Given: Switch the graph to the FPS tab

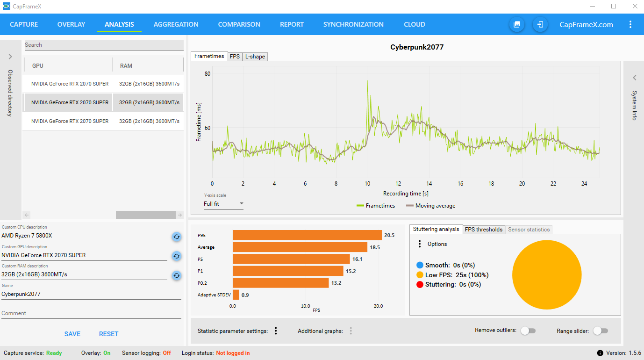Looking at the screenshot, I should (235, 57).
